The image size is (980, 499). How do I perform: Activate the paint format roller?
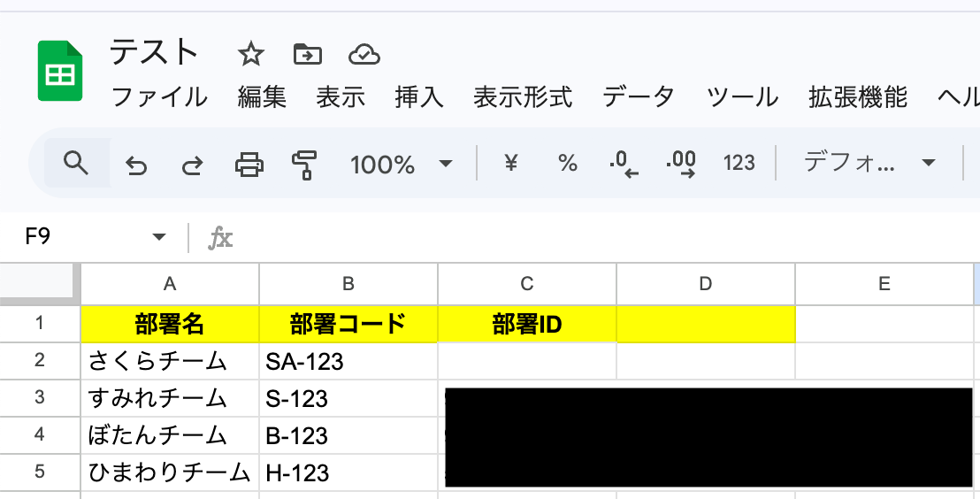click(x=304, y=165)
